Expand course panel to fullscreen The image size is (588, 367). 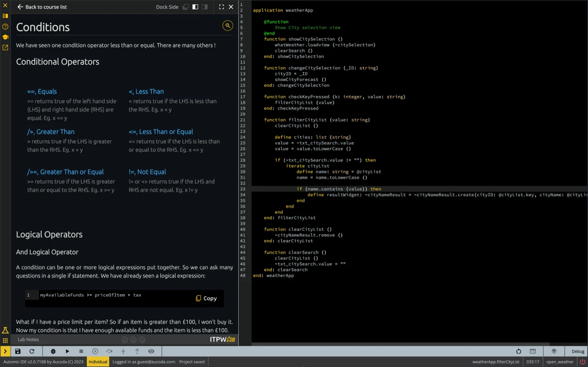(221, 7)
